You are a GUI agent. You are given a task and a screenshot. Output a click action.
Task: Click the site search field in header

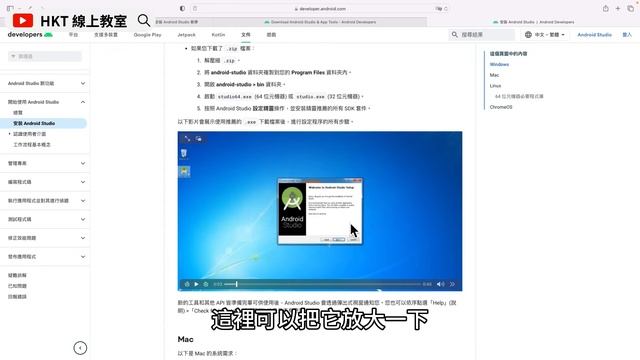point(482,35)
